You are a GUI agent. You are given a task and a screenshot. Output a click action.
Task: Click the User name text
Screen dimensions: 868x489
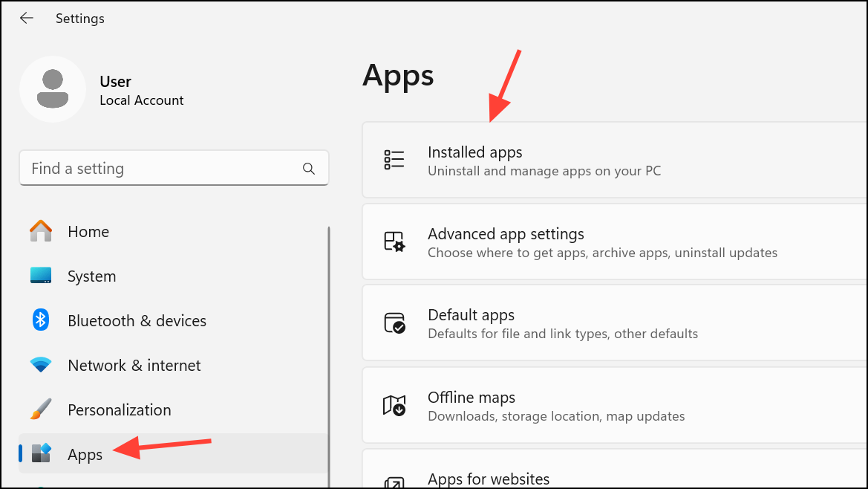coord(115,82)
